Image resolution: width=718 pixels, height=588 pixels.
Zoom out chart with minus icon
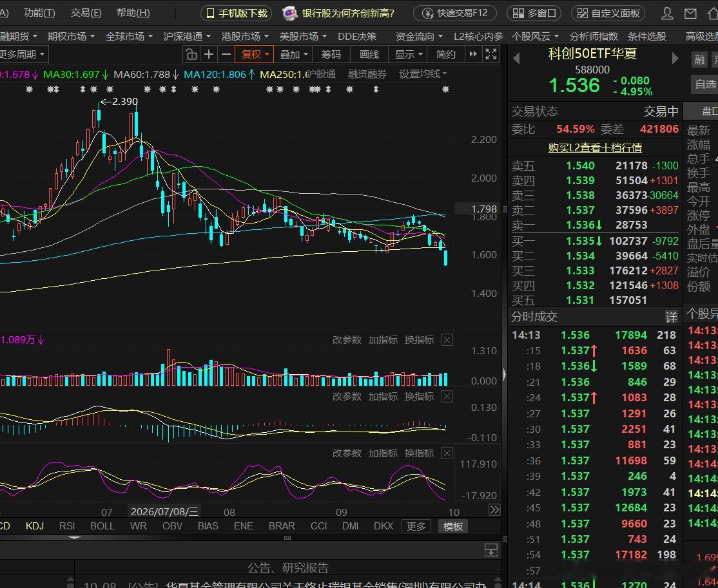pos(226,55)
